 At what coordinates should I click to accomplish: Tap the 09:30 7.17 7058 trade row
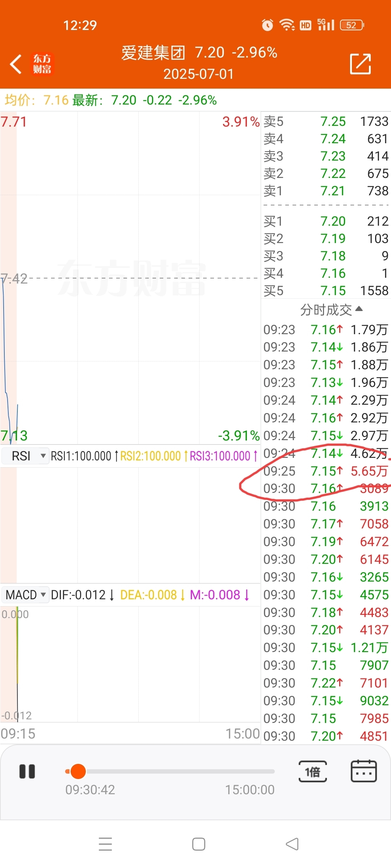click(x=326, y=524)
